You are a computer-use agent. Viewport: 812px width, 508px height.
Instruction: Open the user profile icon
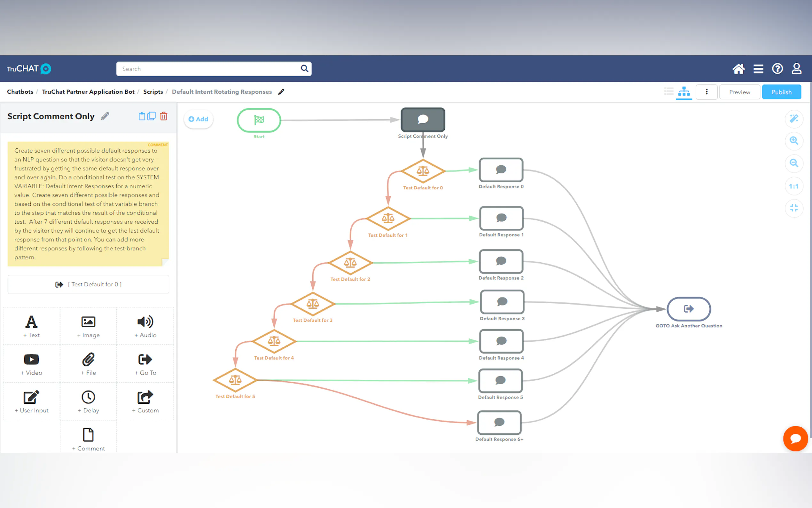[x=796, y=69]
